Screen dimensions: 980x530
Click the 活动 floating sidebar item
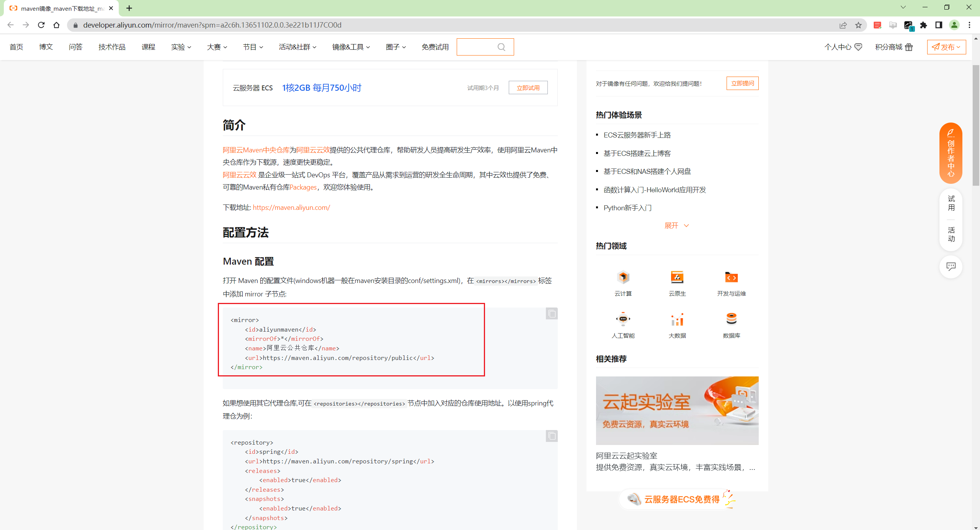[951, 235]
